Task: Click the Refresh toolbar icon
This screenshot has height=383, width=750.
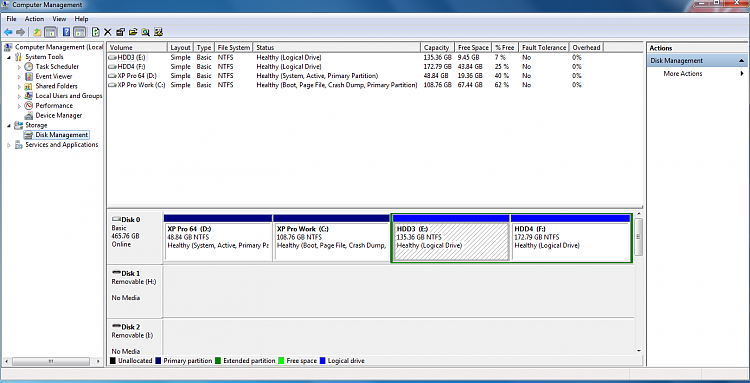Action: coord(96,33)
